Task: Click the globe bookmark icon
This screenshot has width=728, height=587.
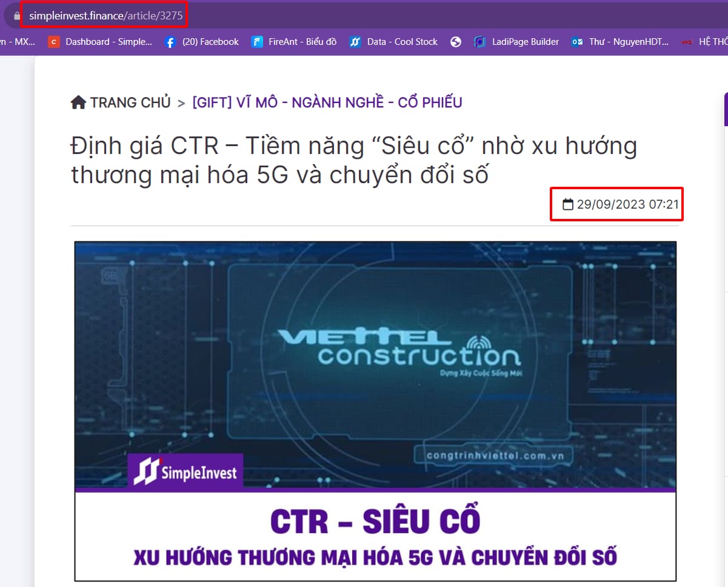Action: click(456, 42)
